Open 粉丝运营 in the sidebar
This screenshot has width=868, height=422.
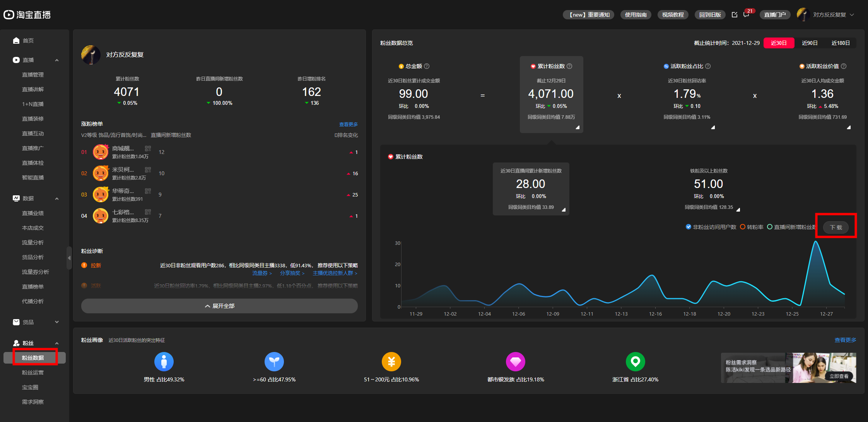click(x=33, y=372)
